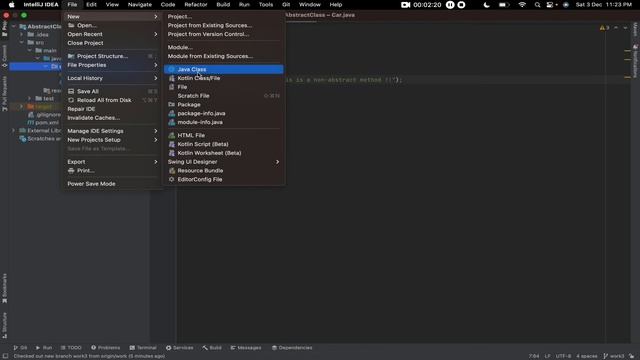This screenshot has height=360, width=640.
Task: Select Invalidate Caches...
Action: coord(112,118)
